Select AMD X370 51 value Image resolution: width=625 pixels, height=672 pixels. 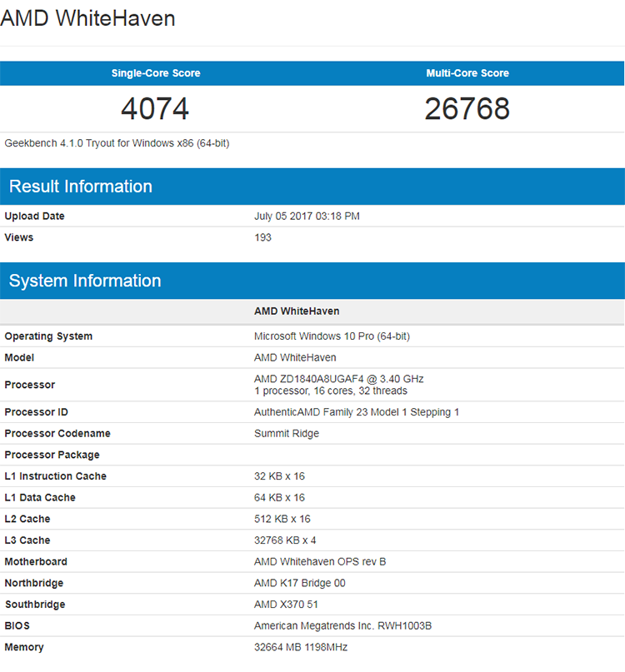[286, 605]
